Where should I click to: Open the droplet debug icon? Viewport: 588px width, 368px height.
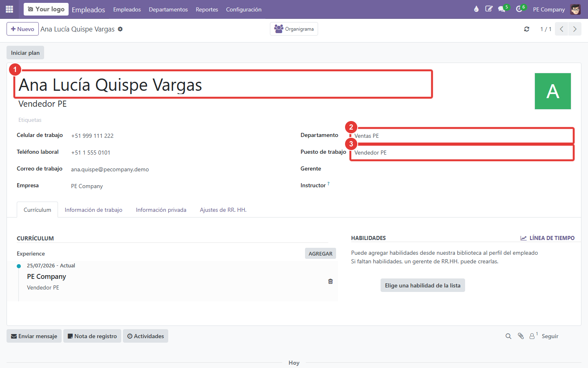pos(476,9)
